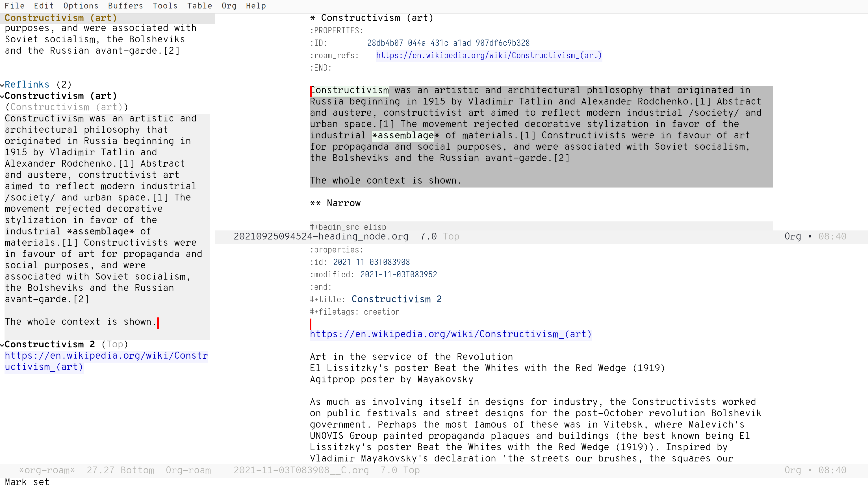Click buffer name 20210925094524-heading_node.org in mode line
Viewport: 868px width, 488px height.
pos(321,236)
